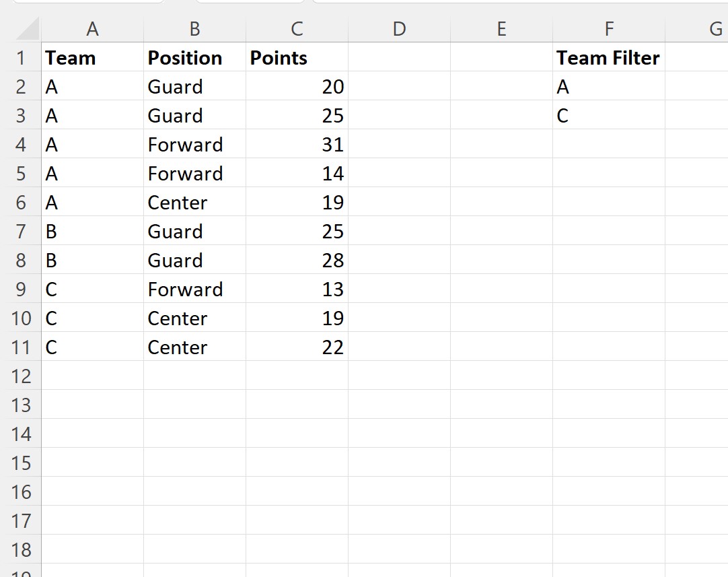Select cell F3 containing C
The image size is (728, 577).
(609, 115)
